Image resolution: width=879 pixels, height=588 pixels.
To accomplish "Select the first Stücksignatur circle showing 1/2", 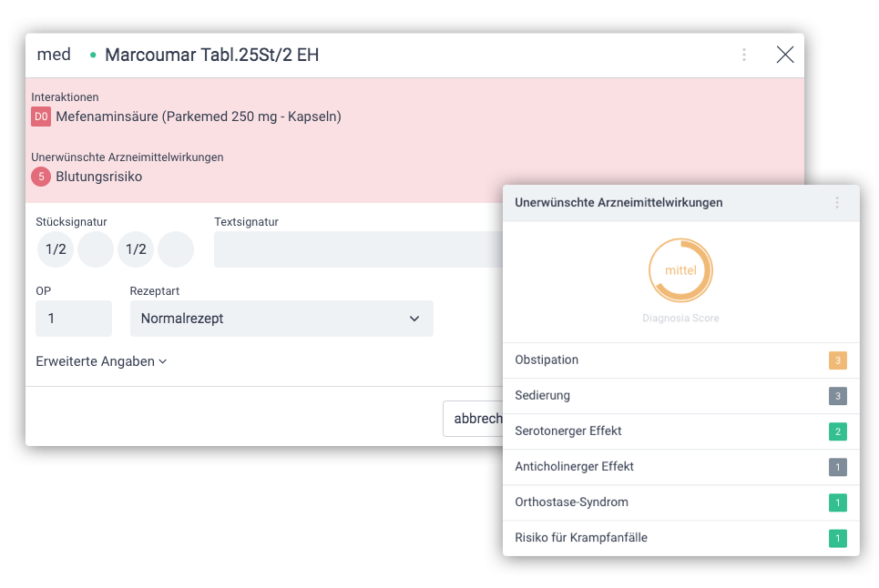I will point(56,249).
